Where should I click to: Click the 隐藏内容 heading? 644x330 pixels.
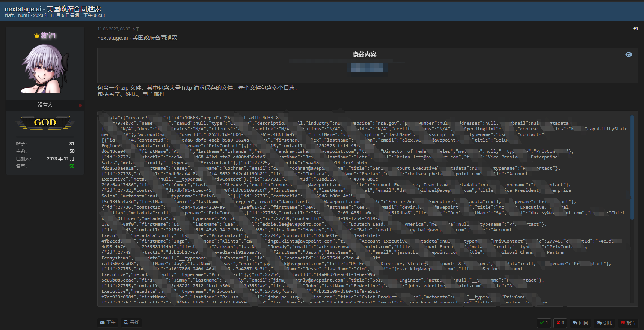pyautogui.click(x=364, y=55)
